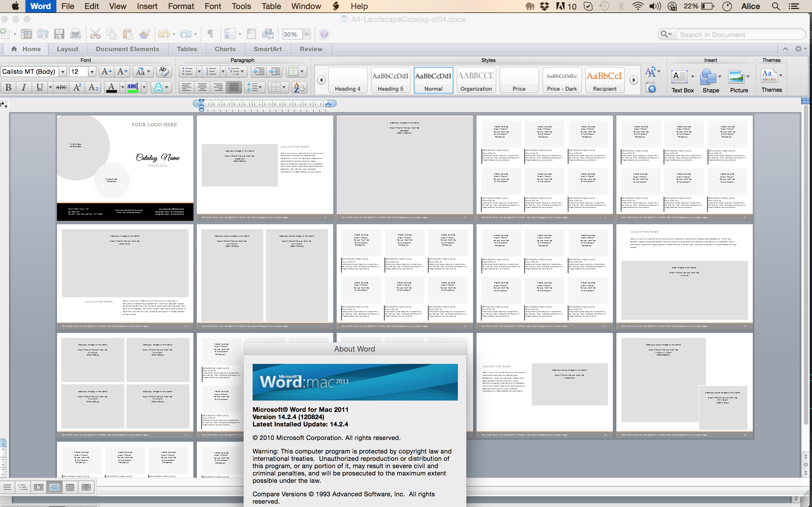The height and width of the screenshot is (507, 812).
Task: Select the Increase Font Size icon
Action: (x=105, y=72)
